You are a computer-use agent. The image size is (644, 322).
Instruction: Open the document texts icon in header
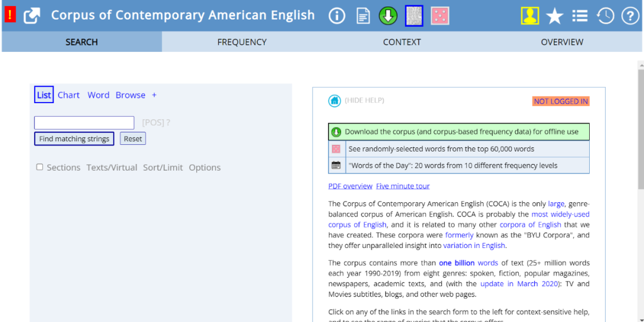tap(363, 16)
